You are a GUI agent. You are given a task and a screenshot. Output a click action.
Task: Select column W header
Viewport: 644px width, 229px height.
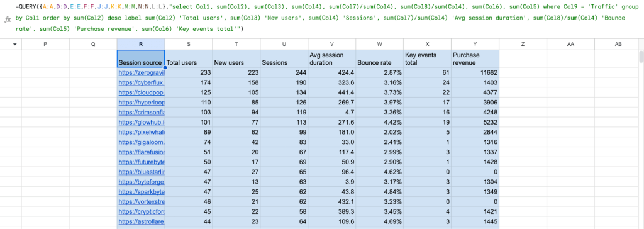coord(379,45)
